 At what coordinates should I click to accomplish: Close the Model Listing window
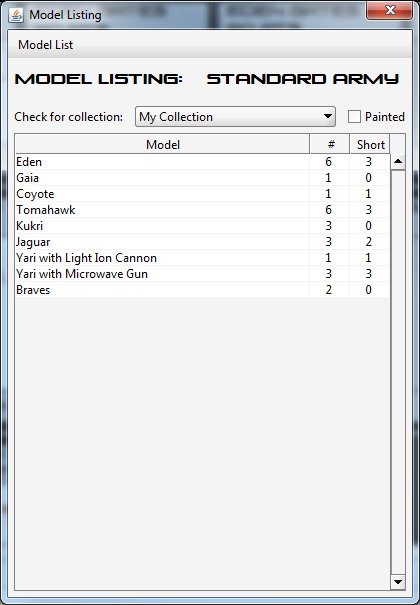(390, 10)
